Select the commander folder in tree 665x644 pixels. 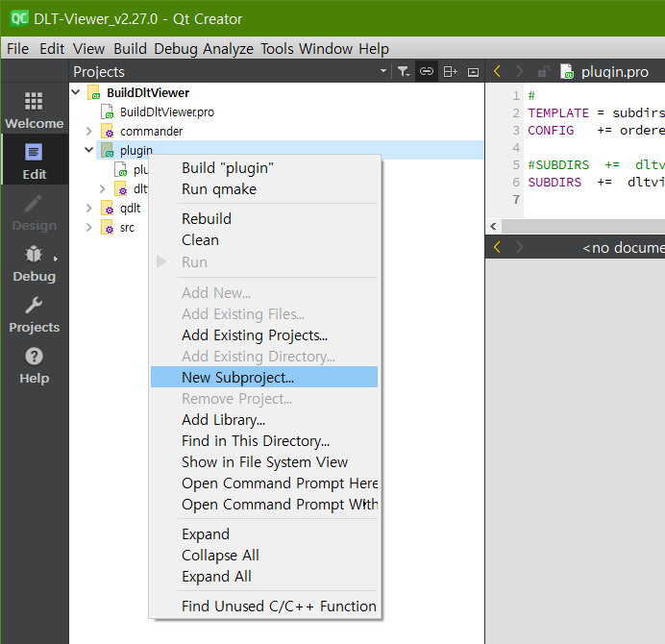(x=151, y=132)
